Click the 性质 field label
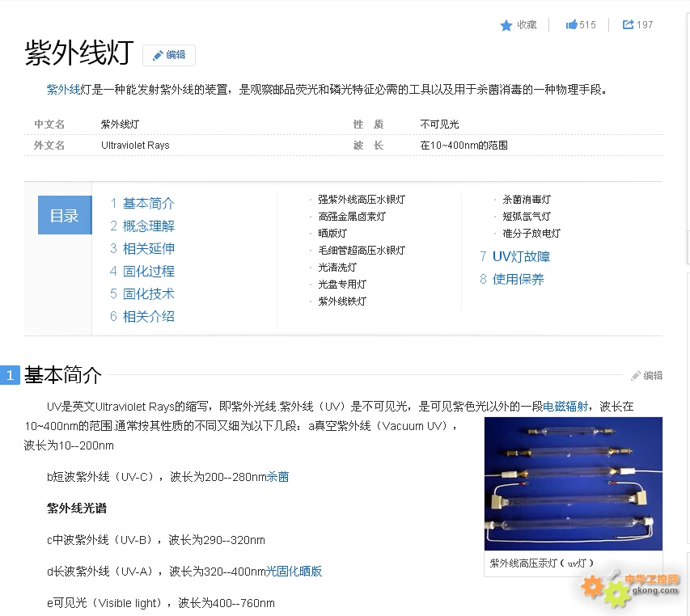The width and height of the screenshot is (690, 616). [369, 124]
